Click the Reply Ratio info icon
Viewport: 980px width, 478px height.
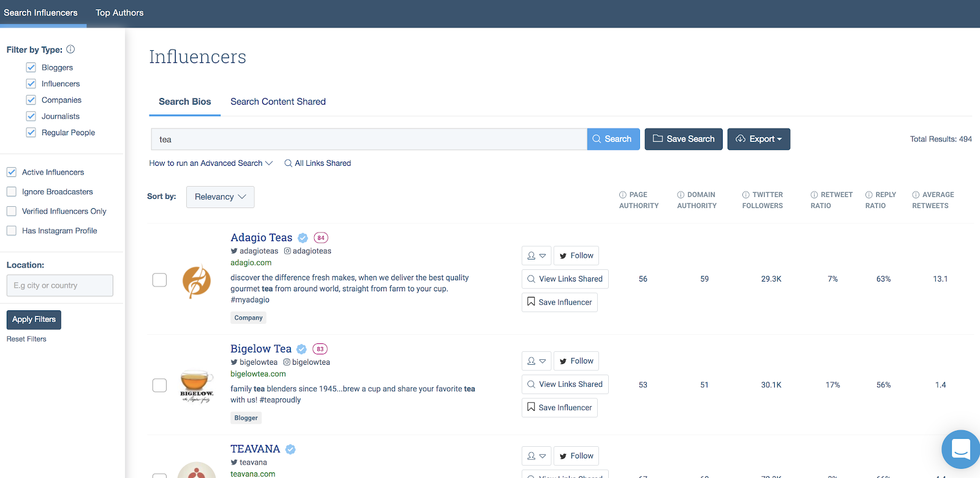point(869,195)
